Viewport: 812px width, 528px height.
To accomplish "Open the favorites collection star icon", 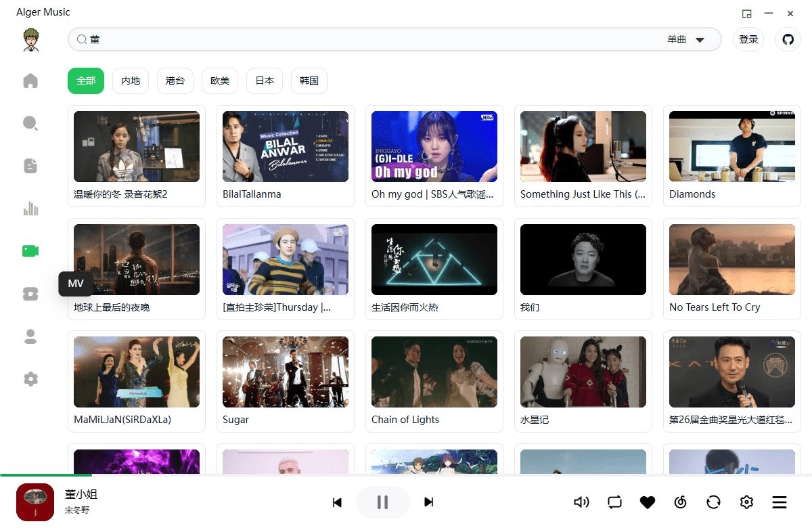I will [x=30, y=294].
